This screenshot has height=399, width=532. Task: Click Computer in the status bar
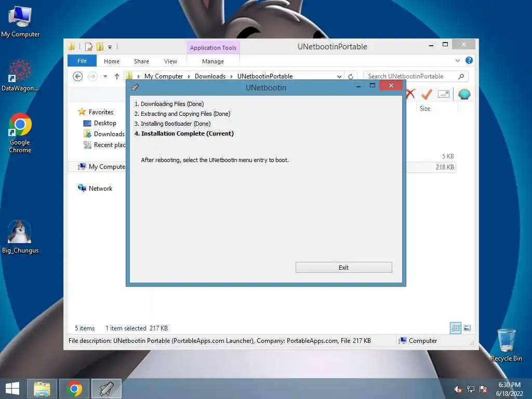pyautogui.click(x=418, y=340)
